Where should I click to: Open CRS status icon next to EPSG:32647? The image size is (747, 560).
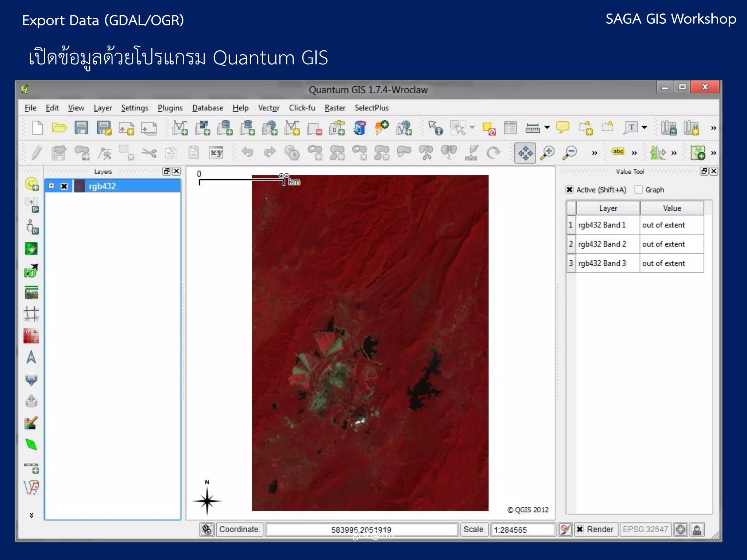click(680, 529)
